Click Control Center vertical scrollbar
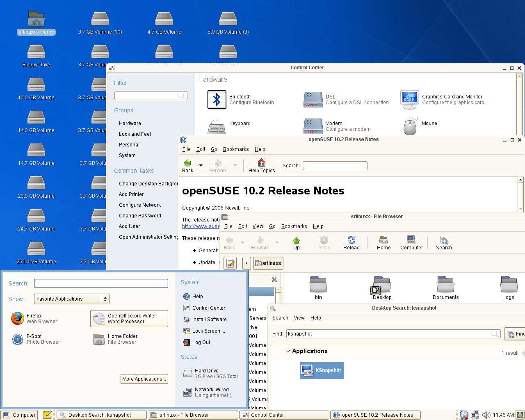The width and height of the screenshot is (525, 420). [x=519, y=105]
